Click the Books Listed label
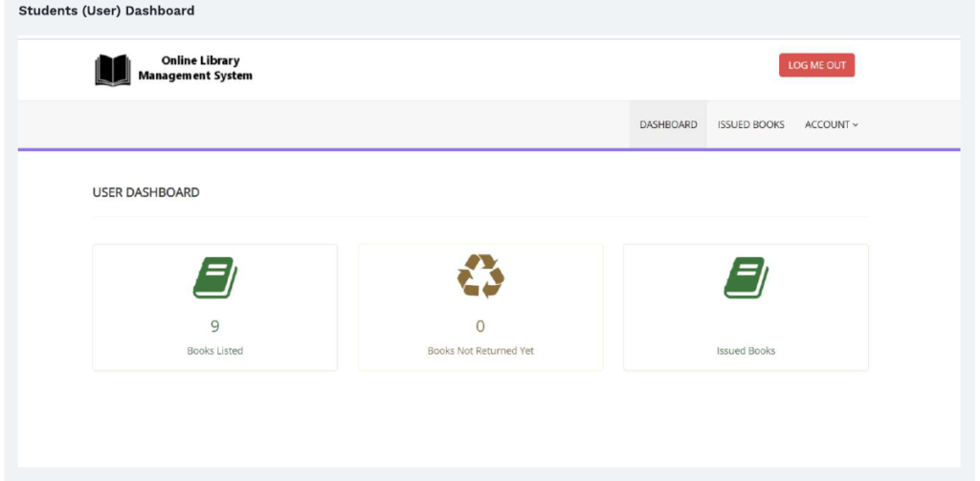Viewport: 980px width, 481px height. (215, 351)
